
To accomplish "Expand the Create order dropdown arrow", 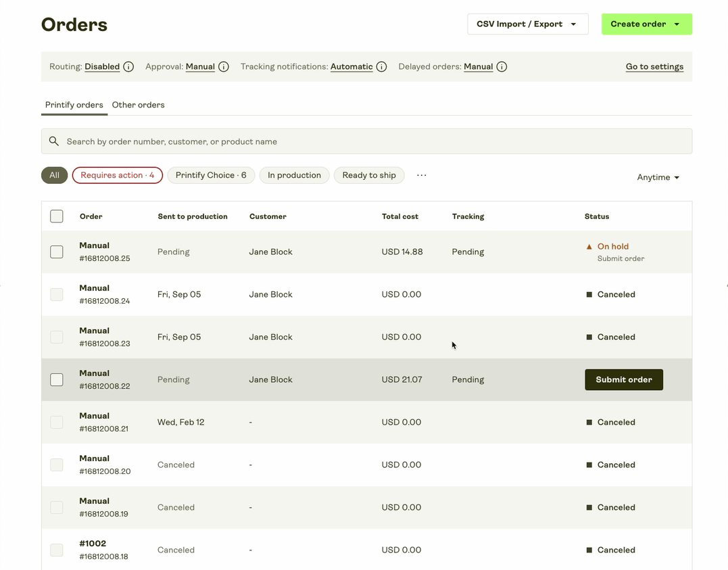I will [x=678, y=23].
